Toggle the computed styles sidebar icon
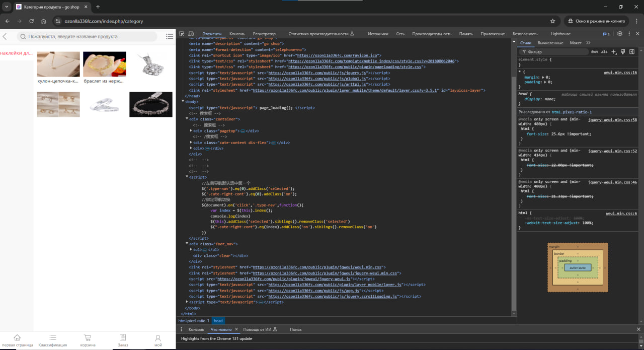644x350 pixels. tap(631, 52)
